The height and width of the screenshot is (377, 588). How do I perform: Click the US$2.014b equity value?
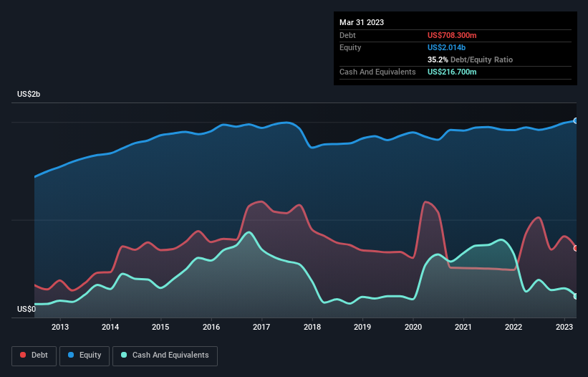[446, 47]
